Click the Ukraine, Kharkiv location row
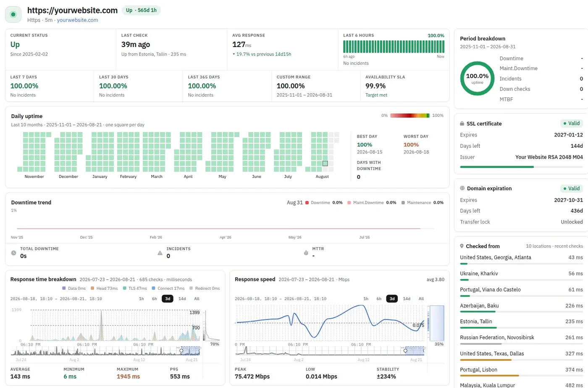Screen dimensions: 588x388 pyautogui.click(x=521, y=275)
